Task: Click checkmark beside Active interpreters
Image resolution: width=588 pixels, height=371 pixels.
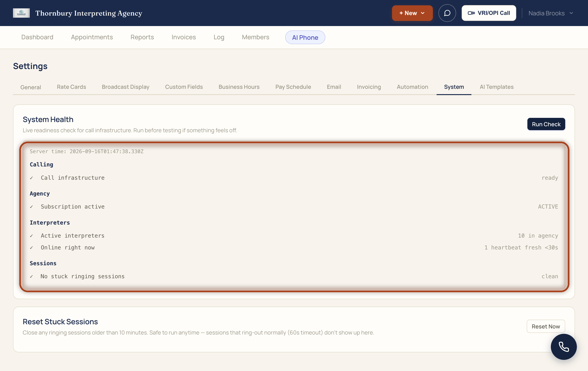Action: coord(32,236)
